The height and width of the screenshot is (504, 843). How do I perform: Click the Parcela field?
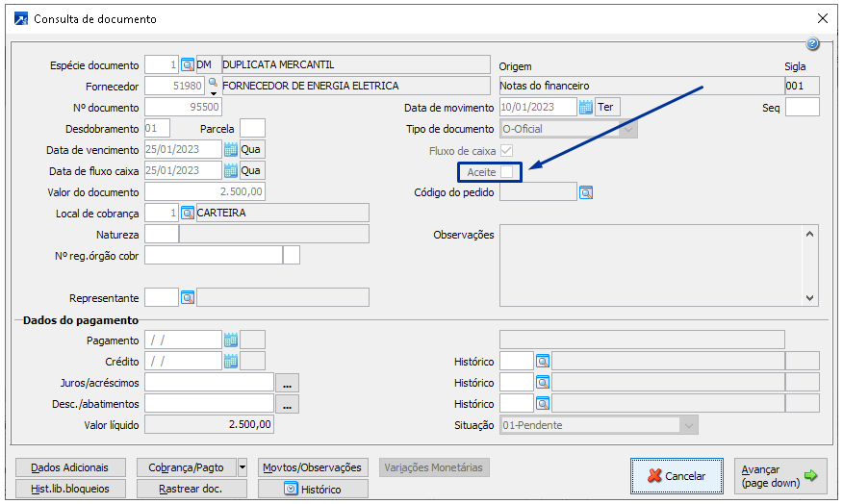click(253, 129)
